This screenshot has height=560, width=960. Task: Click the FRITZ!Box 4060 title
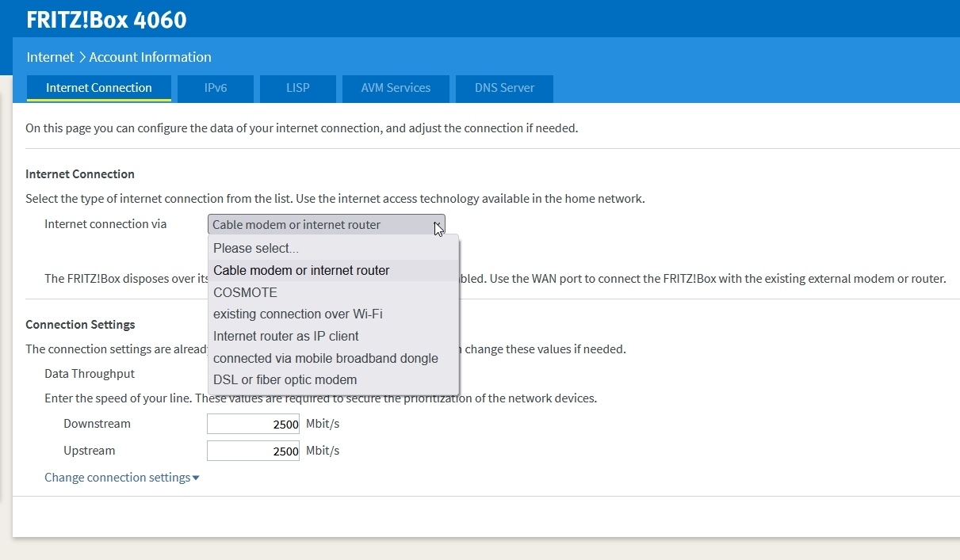tap(106, 20)
